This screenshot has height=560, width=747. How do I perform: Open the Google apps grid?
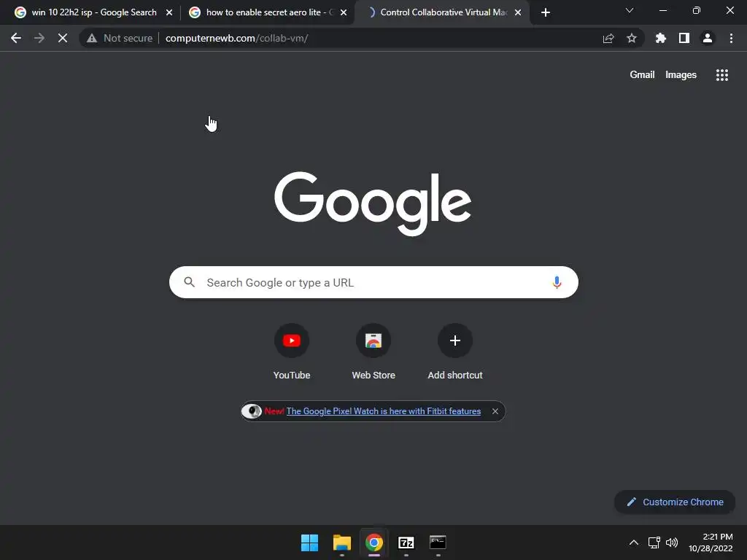(721, 75)
